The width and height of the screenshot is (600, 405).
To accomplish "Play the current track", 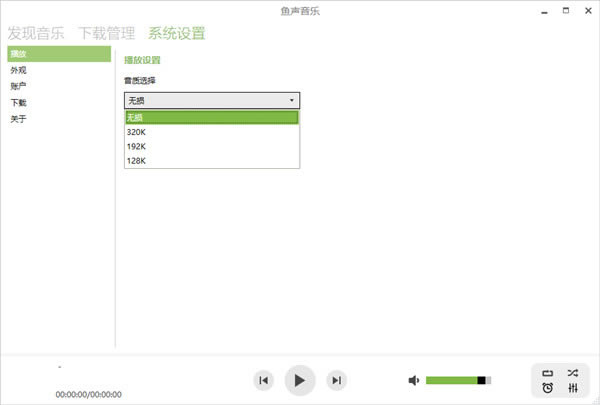I will [300, 380].
